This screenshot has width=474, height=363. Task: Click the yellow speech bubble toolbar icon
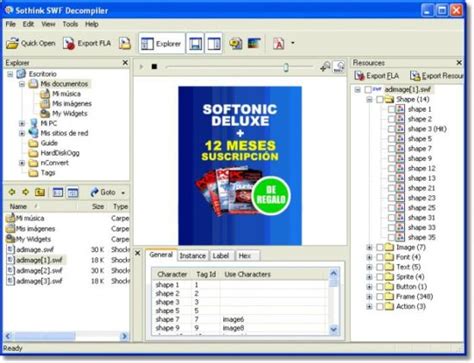click(236, 43)
